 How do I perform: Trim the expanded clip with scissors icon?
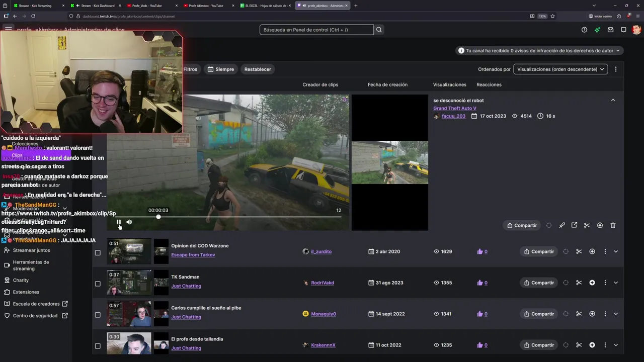[x=587, y=225]
